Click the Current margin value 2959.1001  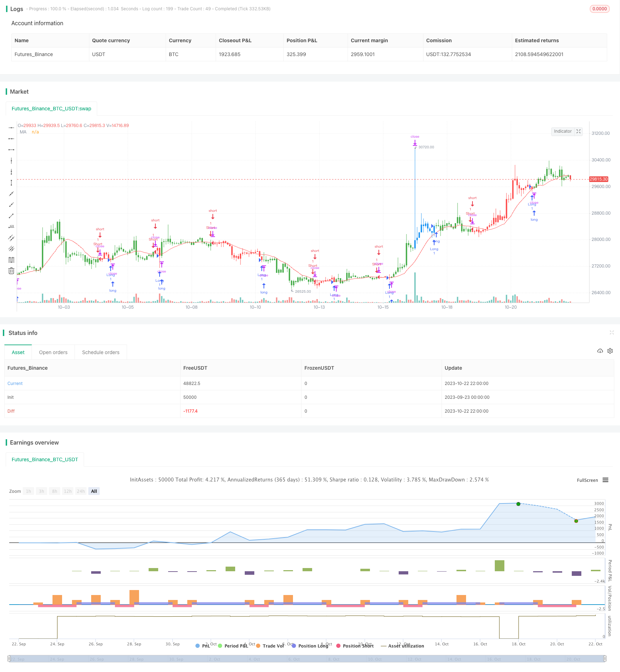(363, 54)
